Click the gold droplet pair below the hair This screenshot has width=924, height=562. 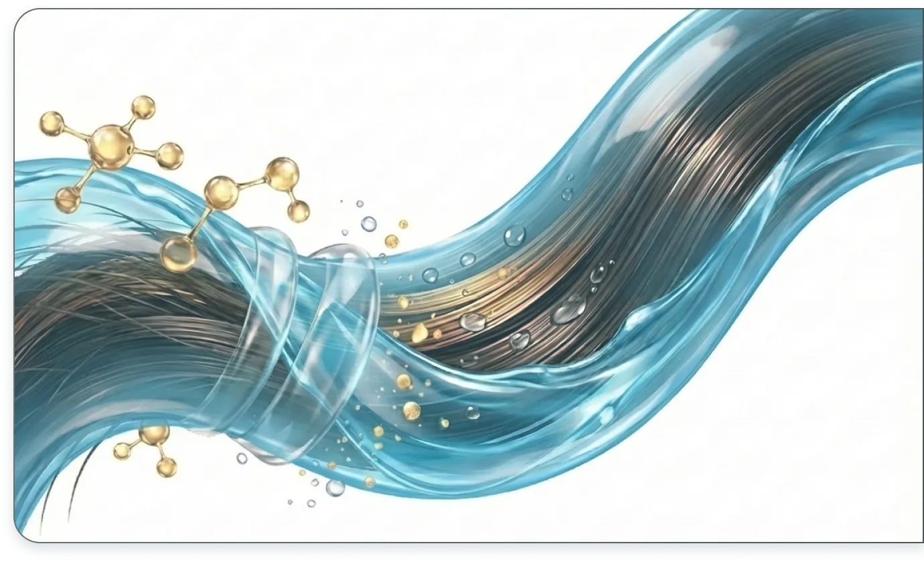pyautogui.click(x=407, y=396)
